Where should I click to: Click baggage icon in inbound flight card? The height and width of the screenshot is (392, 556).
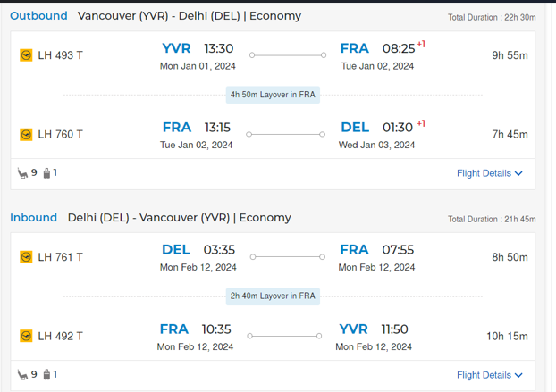click(46, 375)
